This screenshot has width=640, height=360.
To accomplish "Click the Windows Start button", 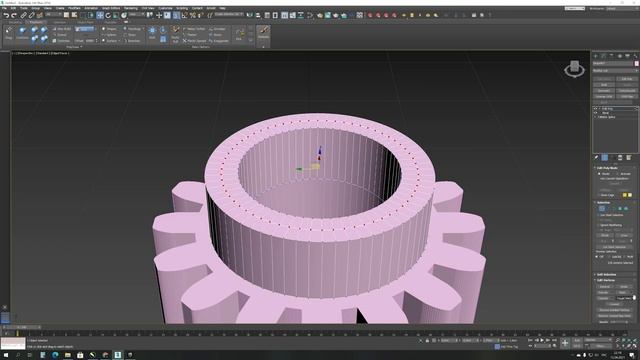I will pos(6,355).
